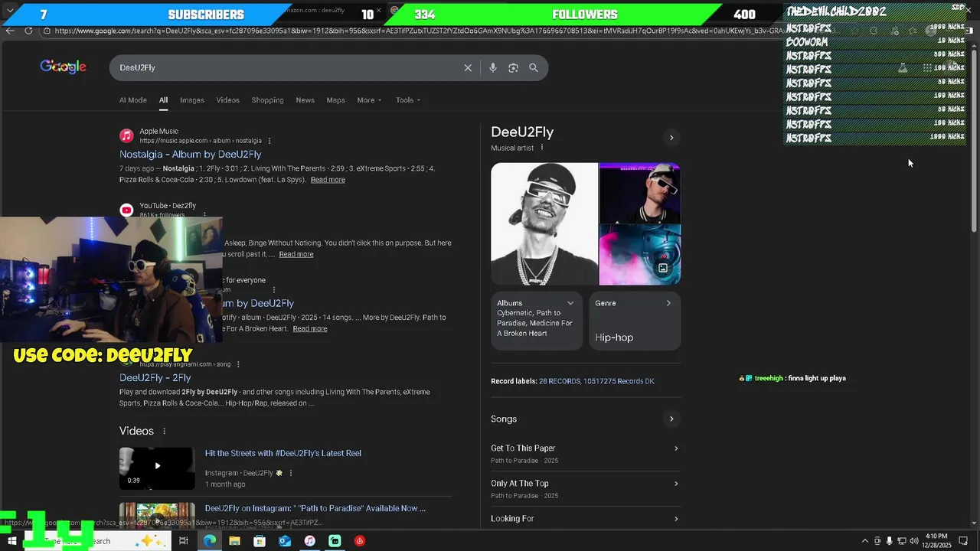Screen dimensions: 980x551
Task: Reload the browser page
Action: click(28, 31)
